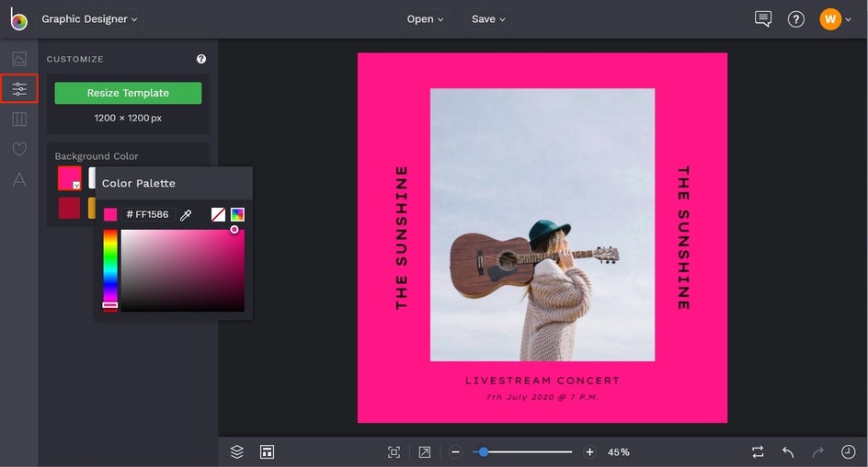The image size is (868, 467).
Task: Open the history clock icon
Action: click(x=848, y=452)
